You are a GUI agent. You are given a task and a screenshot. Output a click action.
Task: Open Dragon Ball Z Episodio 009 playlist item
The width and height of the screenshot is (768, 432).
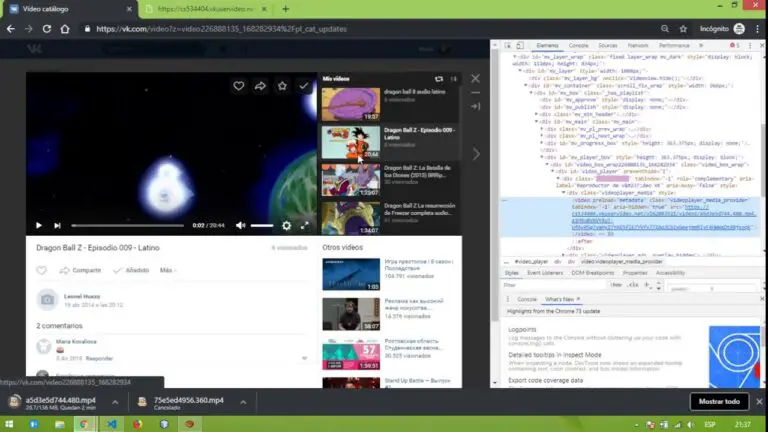click(390, 142)
